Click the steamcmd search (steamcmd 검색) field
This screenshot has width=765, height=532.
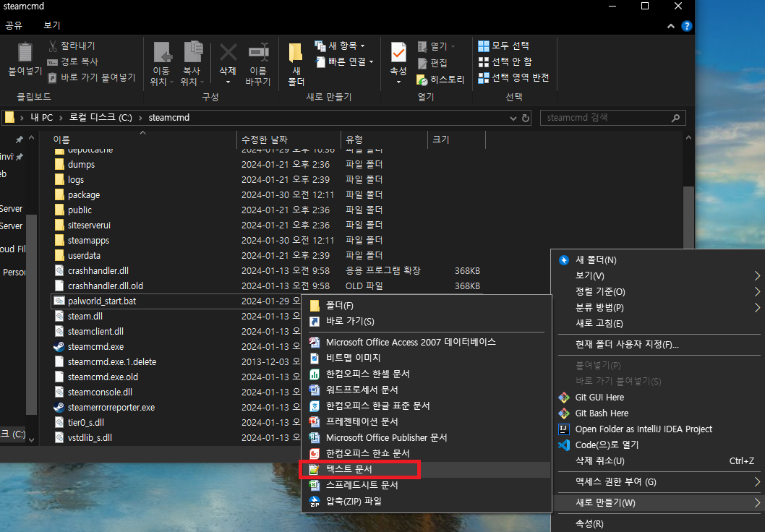tap(612, 118)
